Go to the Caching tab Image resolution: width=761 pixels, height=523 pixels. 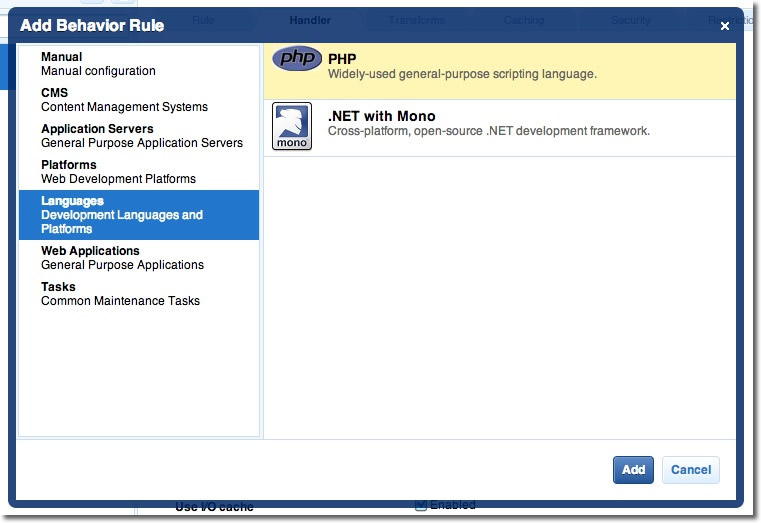(x=524, y=20)
